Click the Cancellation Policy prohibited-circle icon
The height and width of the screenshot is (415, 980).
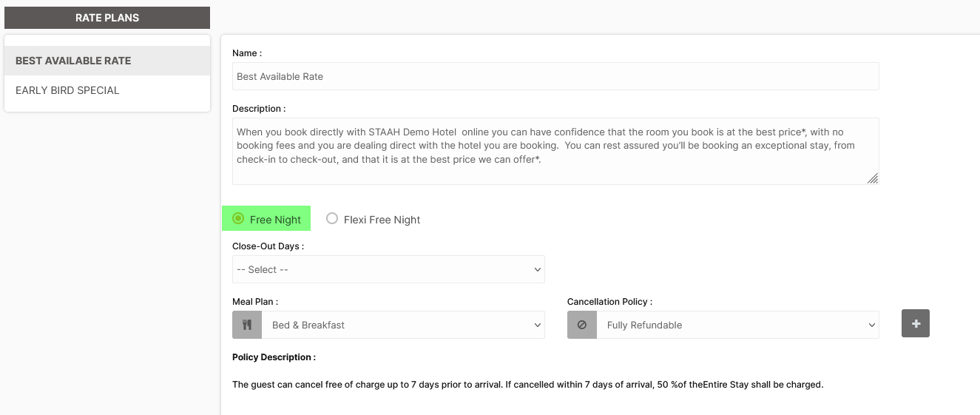[x=582, y=325]
